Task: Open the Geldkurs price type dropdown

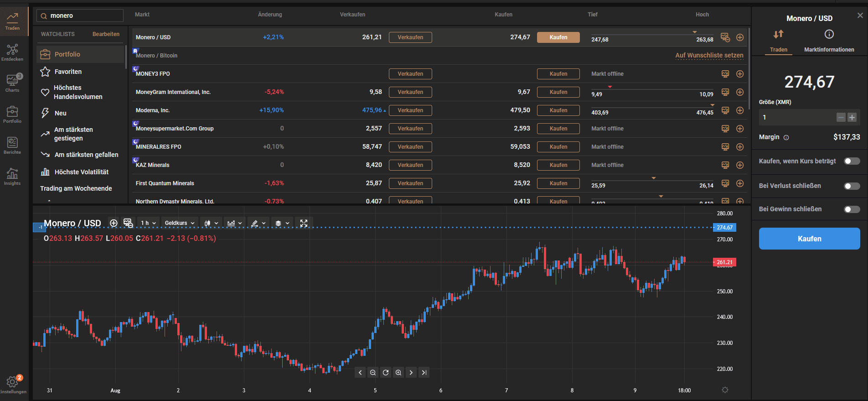Action: click(x=180, y=223)
